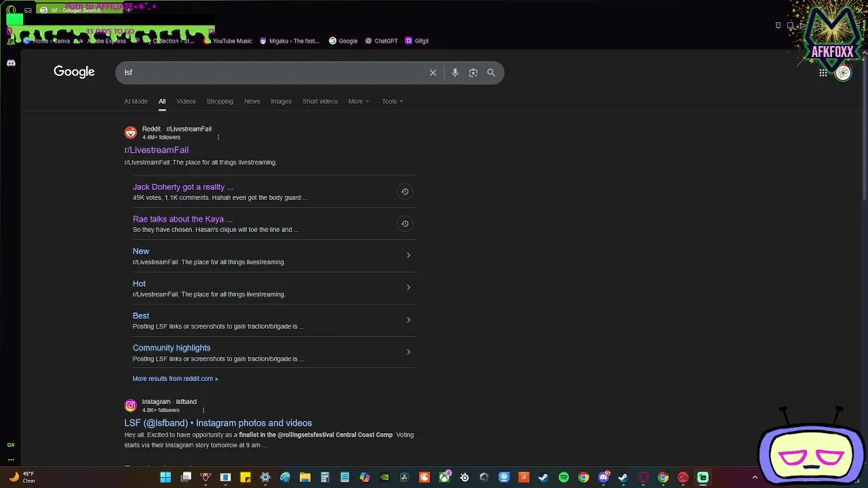Open the r/LivestreamFail result link
This screenshot has width=868, height=488.
[x=156, y=150]
